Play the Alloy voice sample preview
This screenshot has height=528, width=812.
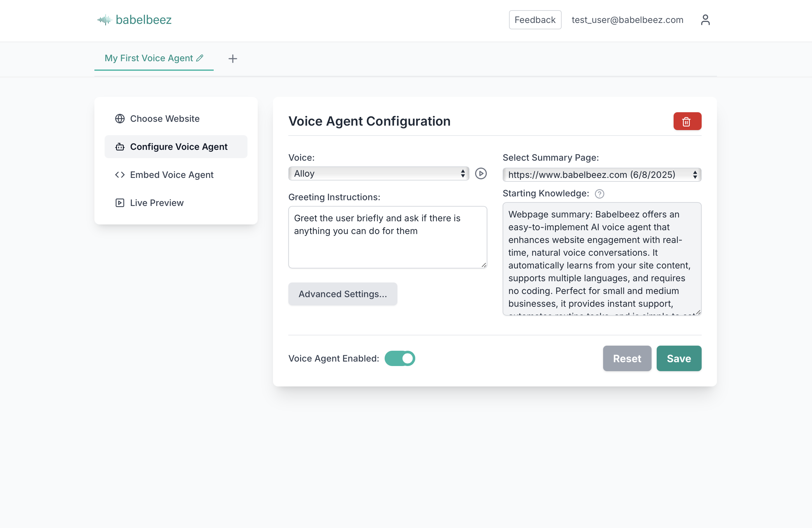tap(481, 173)
